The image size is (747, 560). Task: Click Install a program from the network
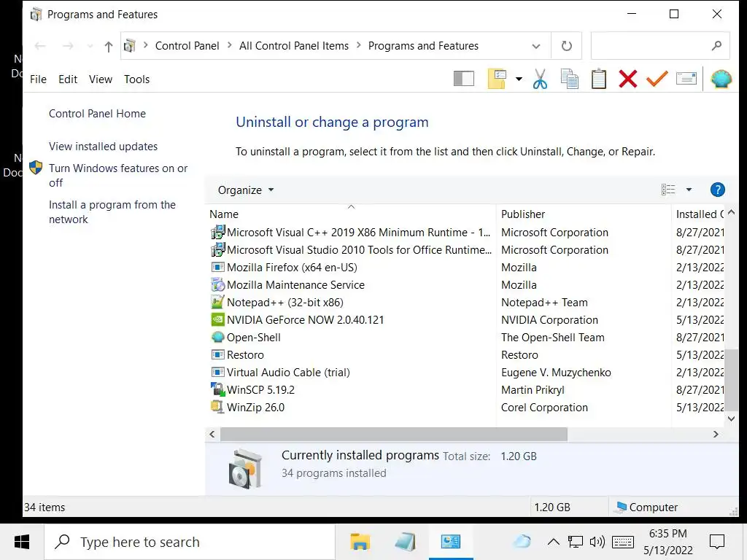[112, 212]
